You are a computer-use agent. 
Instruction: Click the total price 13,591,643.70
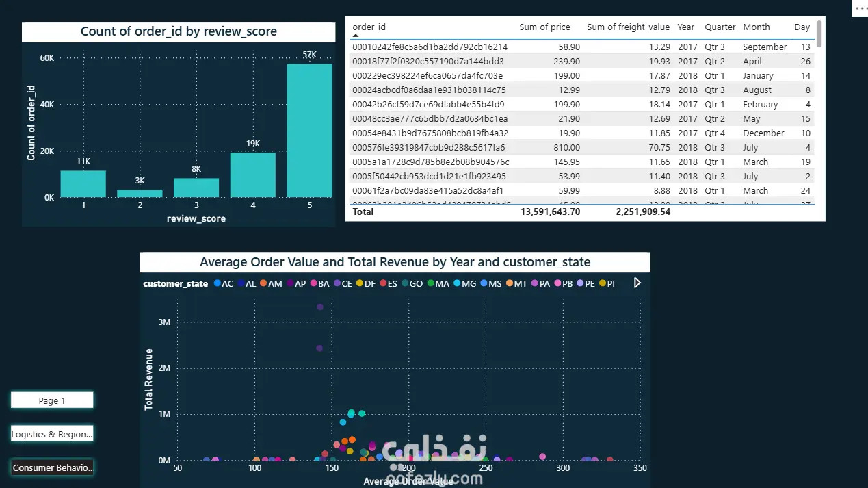coord(551,212)
